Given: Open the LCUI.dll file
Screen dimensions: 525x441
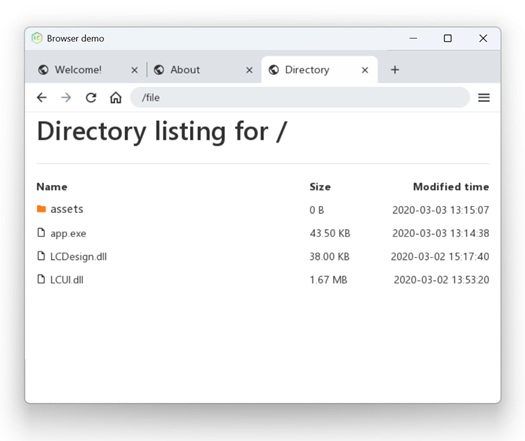Looking at the screenshot, I should click(67, 280).
